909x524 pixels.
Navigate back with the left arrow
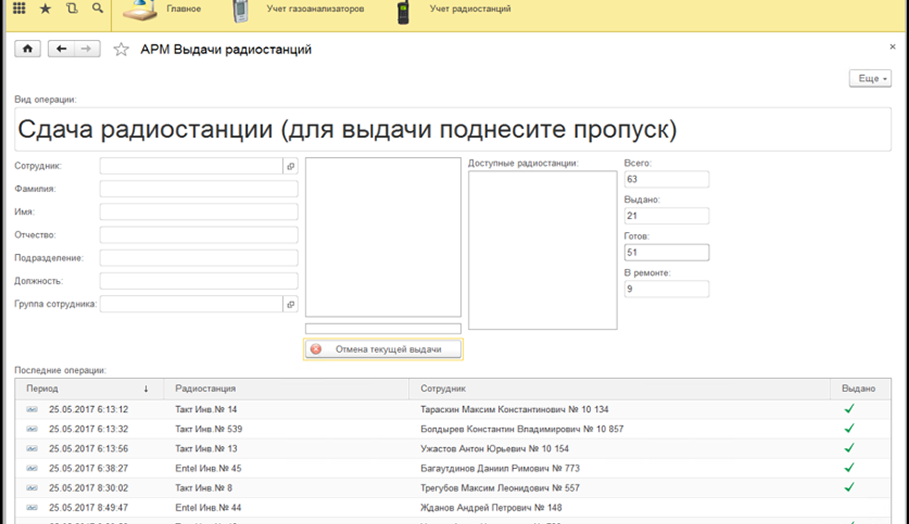62,49
